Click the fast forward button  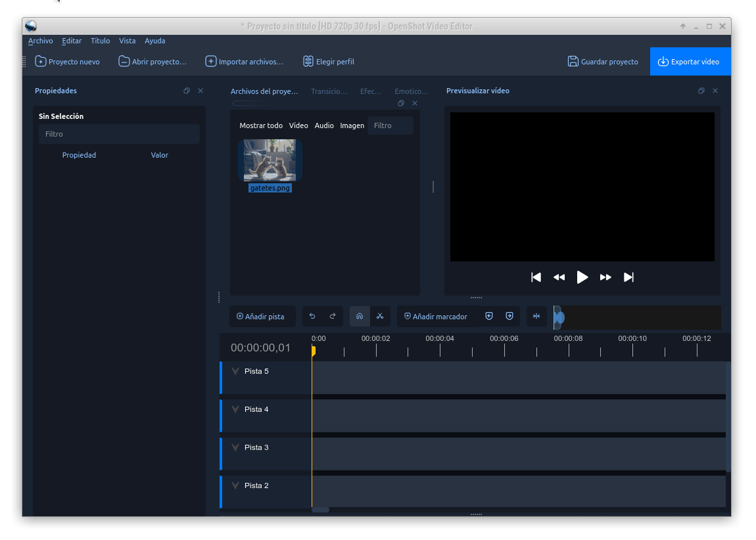[x=605, y=277]
